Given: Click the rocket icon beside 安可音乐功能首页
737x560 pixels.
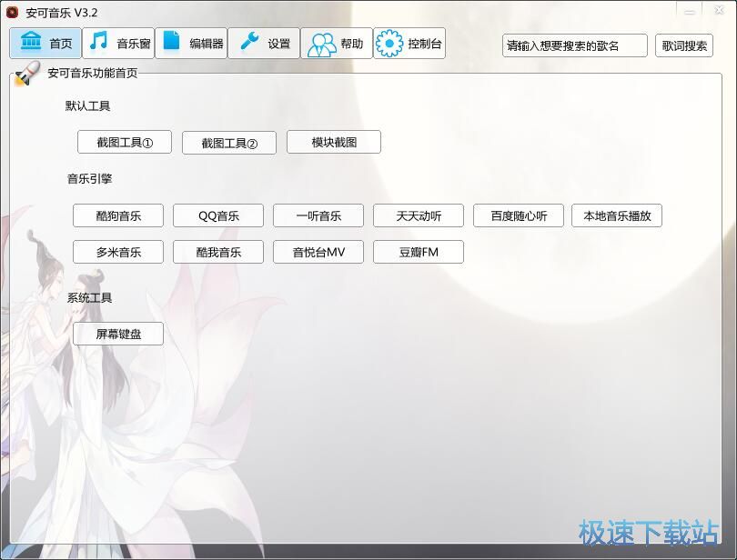Looking at the screenshot, I should click(26, 74).
